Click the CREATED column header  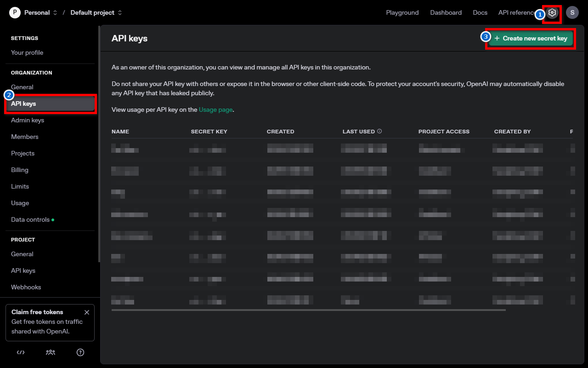(280, 132)
